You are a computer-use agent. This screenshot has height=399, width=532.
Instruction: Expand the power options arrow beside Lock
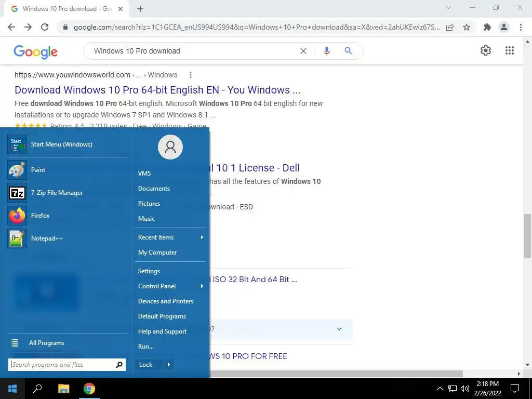pyautogui.click(x=169, y=365)
